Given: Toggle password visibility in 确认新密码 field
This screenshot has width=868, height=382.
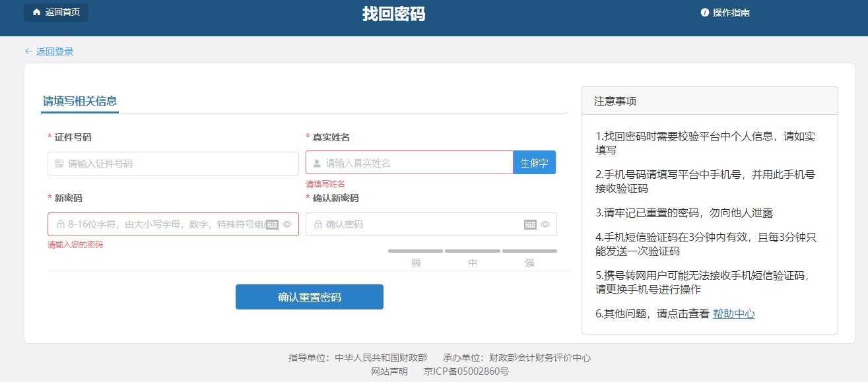Looking at the screenshot, I should click(x=546, y=224).
